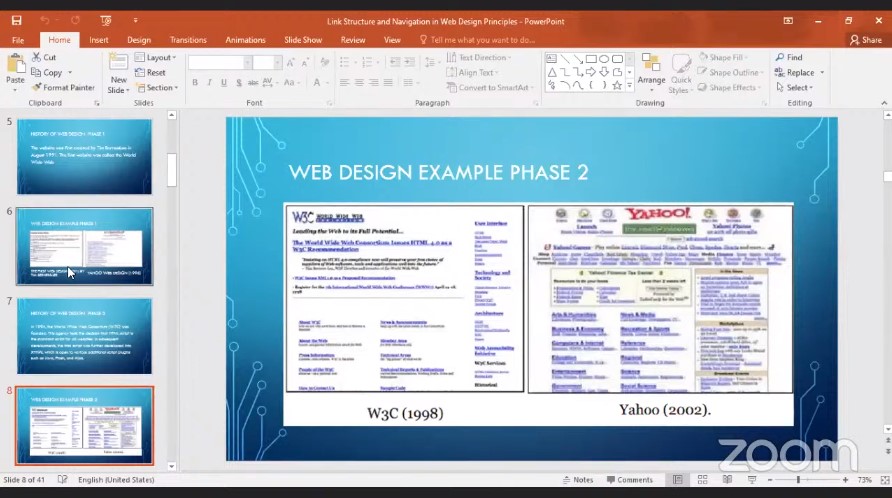The width and height of the screenshot is (892, 498).
Task: Open Comments pane from status bar
Action: (630, 480)
